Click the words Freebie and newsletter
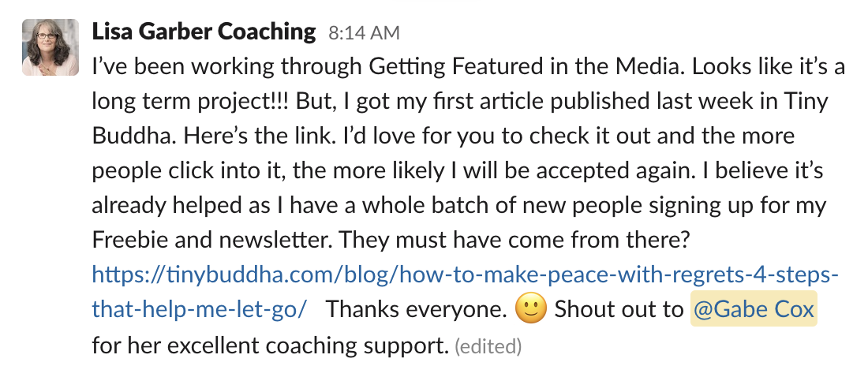This screenshot has width=868, height=366. pyautogui.click(x=212, y=241)
